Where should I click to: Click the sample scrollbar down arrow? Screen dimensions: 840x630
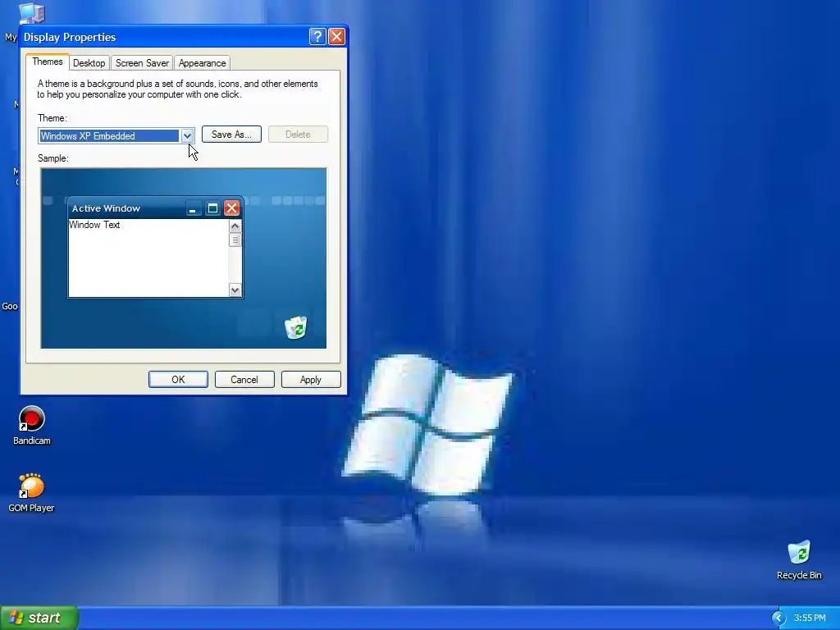(235, 290)
